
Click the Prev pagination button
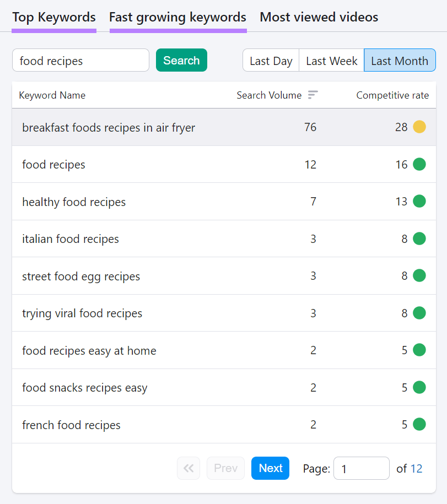pos(225,468)
